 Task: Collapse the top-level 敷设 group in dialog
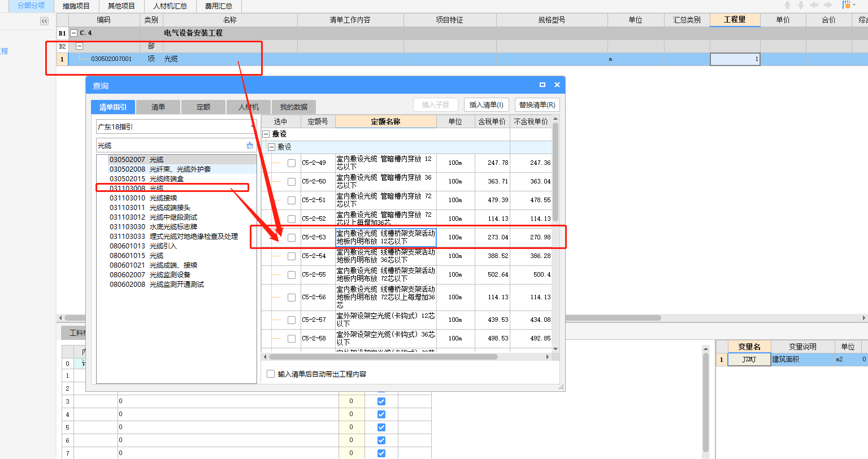click(266, 134)
